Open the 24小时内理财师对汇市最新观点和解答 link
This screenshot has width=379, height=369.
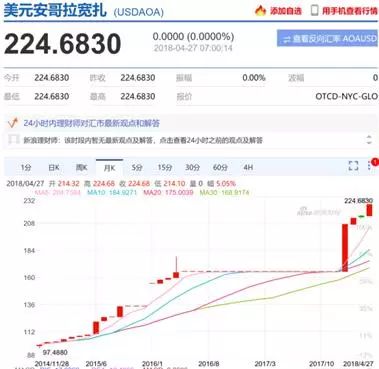(91, 123)
